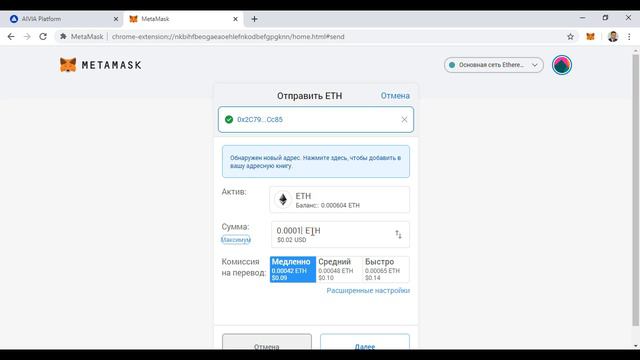Close the MetaMask tab

point(235,19)
